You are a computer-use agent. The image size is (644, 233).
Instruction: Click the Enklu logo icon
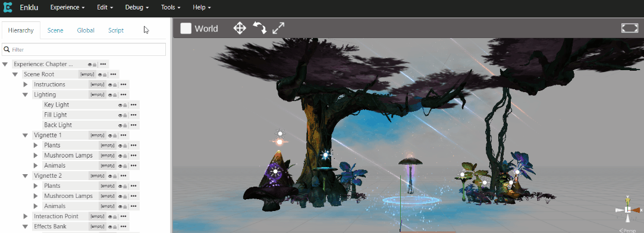tap(7, 7)
